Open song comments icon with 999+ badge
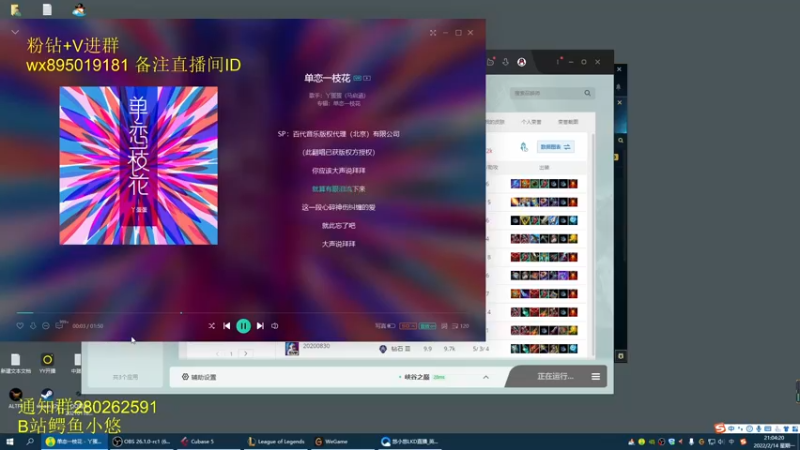This screenshot has height=450, width=800. tap(60, 324)
